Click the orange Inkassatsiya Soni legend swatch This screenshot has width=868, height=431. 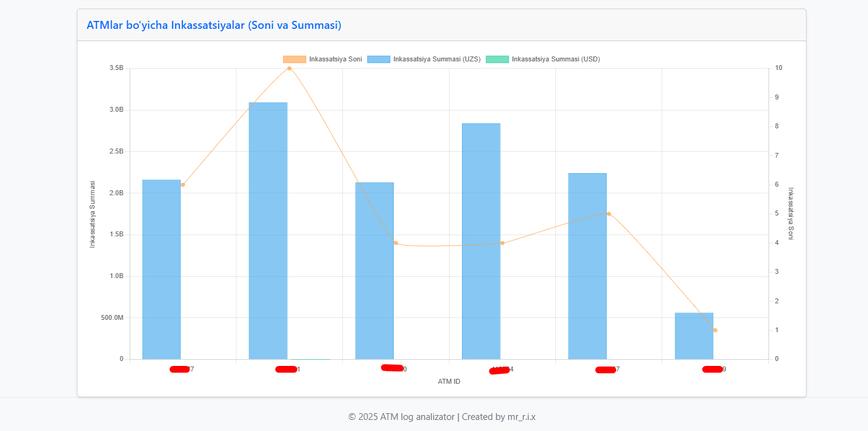point(294,60)
